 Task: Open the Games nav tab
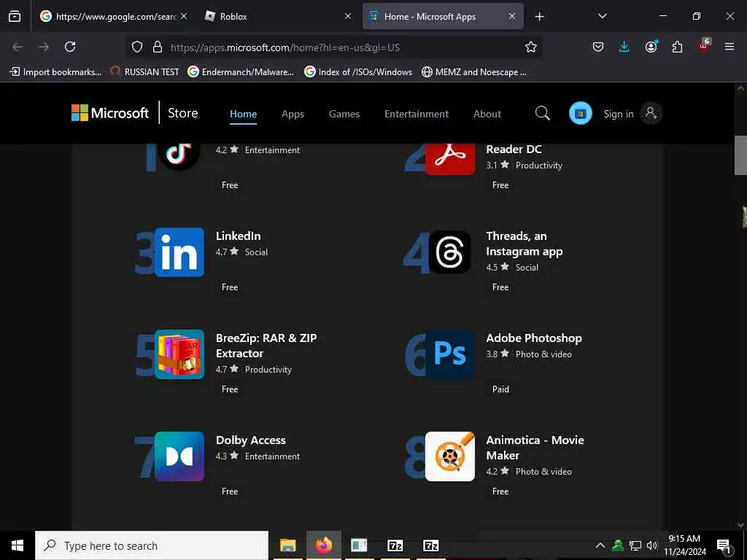tap(344, 114)
